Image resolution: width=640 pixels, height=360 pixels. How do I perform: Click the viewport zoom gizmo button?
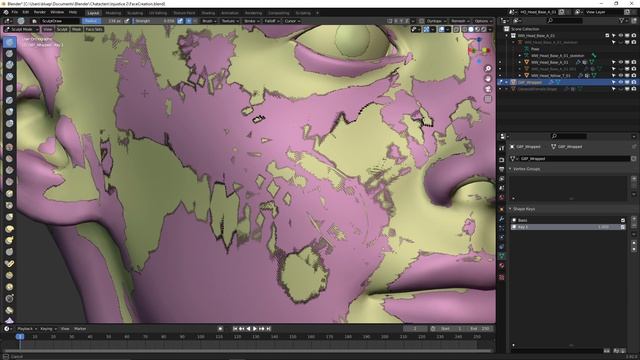coord(488,69)
